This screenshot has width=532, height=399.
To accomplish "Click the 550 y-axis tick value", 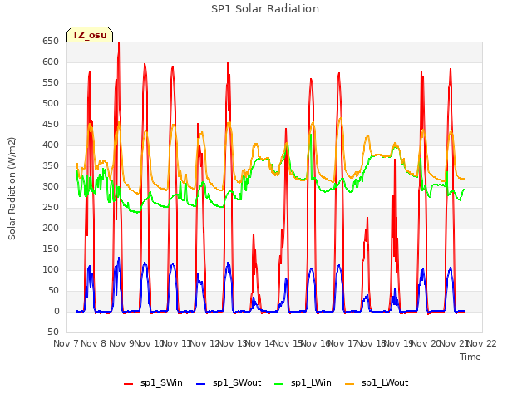I will point(51,83).
